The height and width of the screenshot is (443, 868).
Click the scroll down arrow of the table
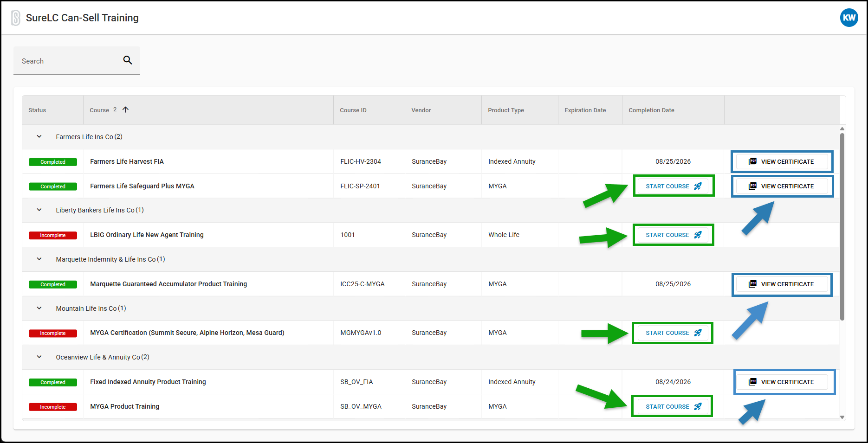(x=842, y=417)
